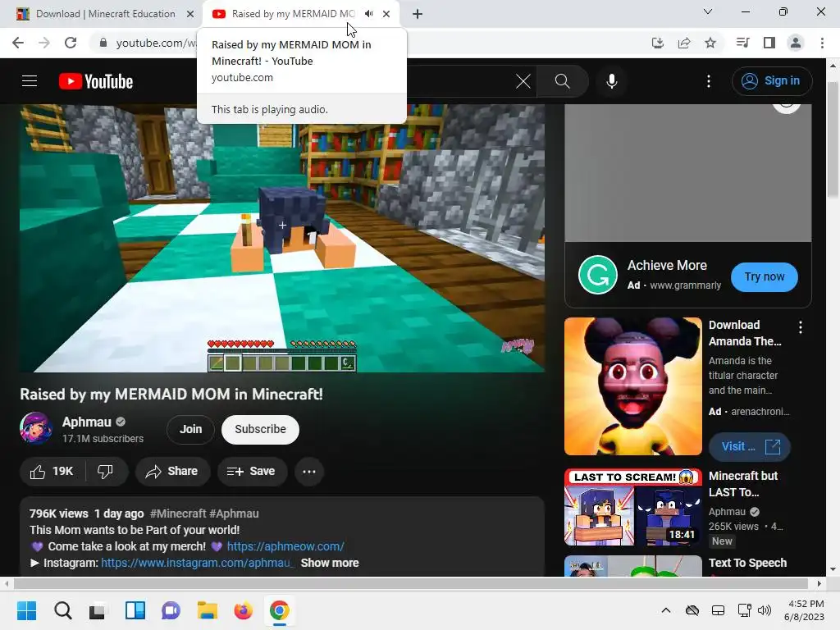
Task: Launch Firefox from the taskbar
Action: click(243, 610)
